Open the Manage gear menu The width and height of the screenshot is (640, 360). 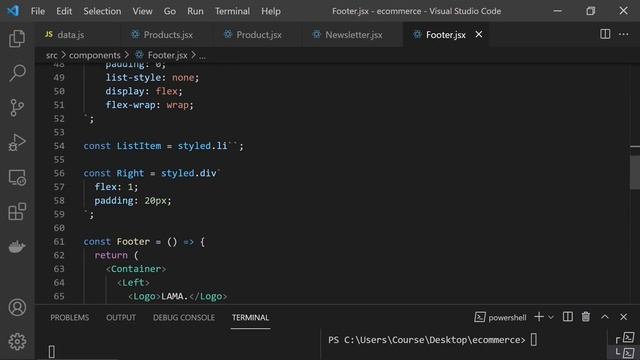click(x=17, y=342)
